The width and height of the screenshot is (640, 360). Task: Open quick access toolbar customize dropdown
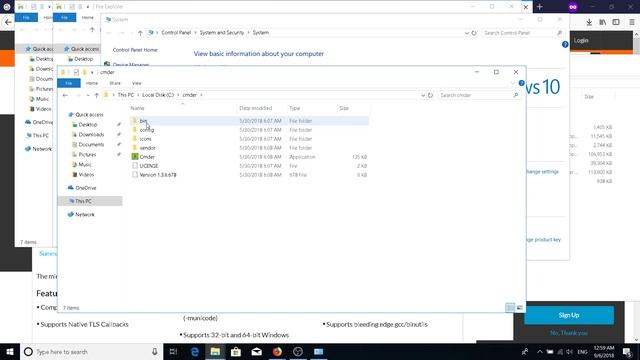[x=92, y=72]
